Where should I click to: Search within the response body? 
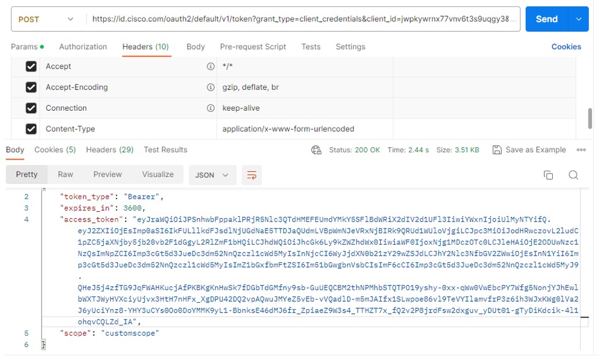tap(574, 175)
